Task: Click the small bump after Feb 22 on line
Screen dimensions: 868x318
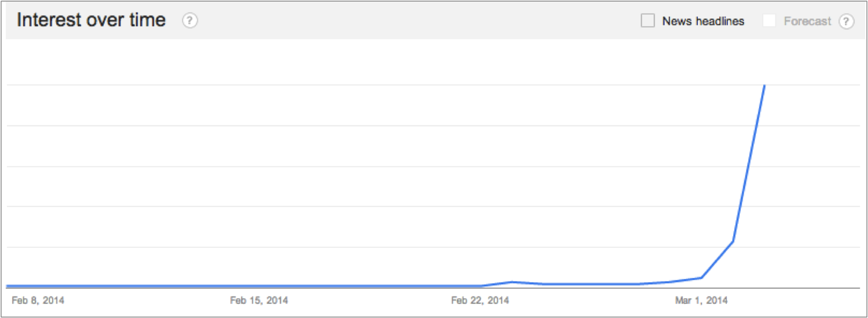Action: (512, 282)
